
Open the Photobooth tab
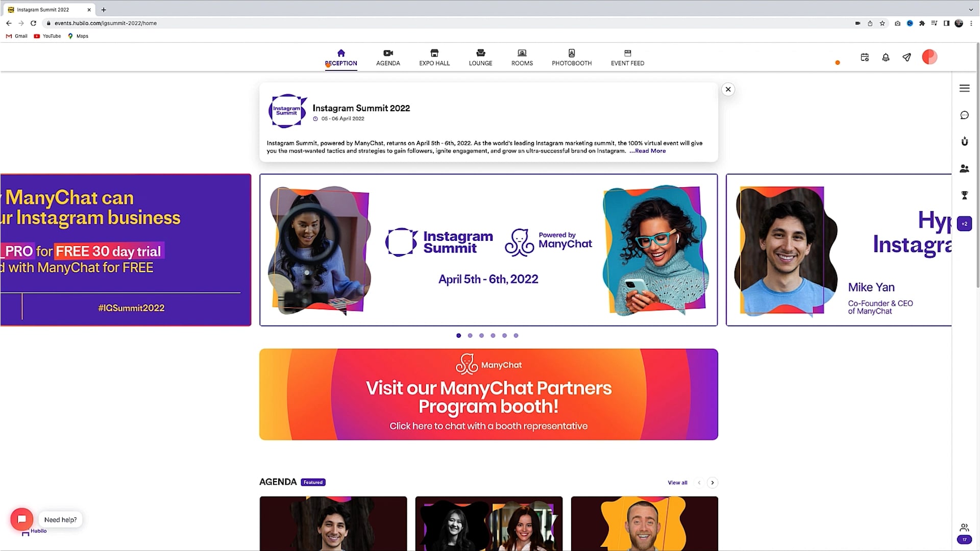tap(572, 58)
